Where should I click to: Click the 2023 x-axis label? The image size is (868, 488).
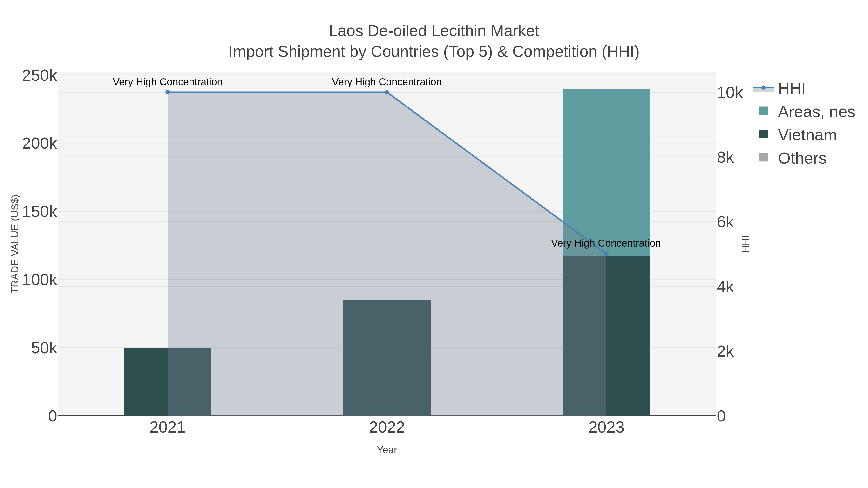pos(606,428)
